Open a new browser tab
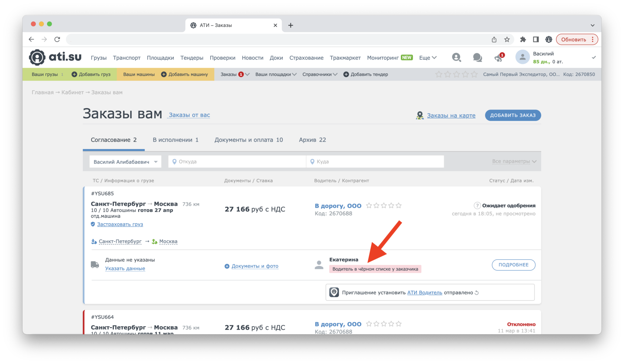The width and height of the screenshot is (624, 364). [291, 25]
